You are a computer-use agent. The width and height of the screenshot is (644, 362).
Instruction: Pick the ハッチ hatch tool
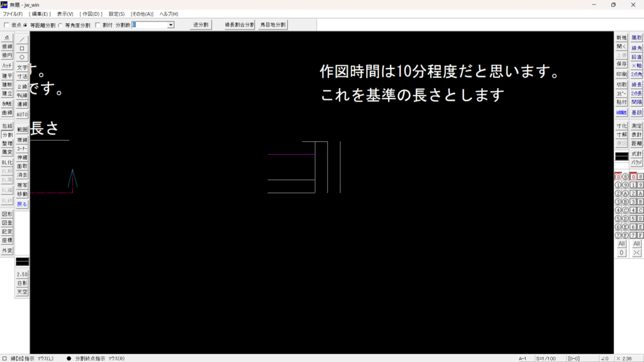tap(7, 65)
